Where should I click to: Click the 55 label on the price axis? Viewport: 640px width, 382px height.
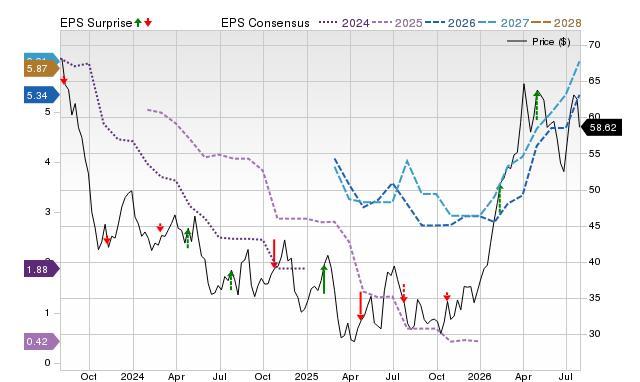[594, 153]
